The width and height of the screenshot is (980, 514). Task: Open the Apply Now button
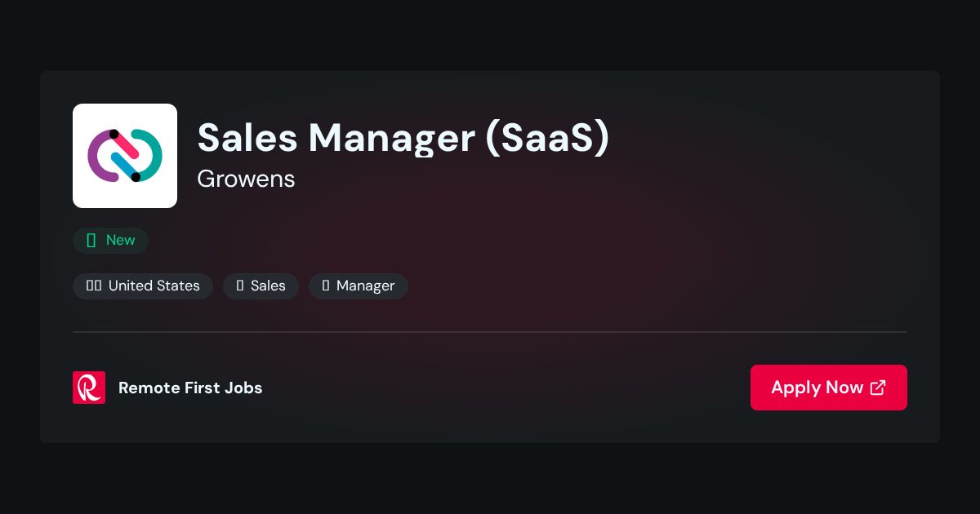click(x=829, y=388)
